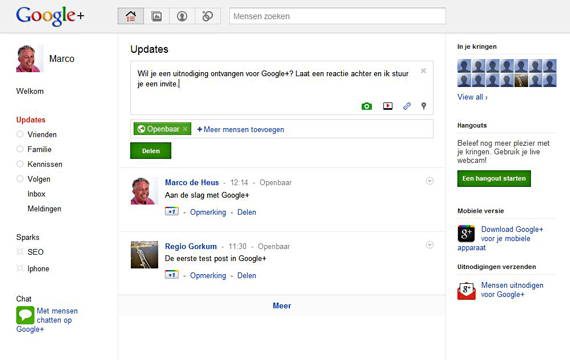Open options dropdown on Regio Gorkum post

click(430, 245)
